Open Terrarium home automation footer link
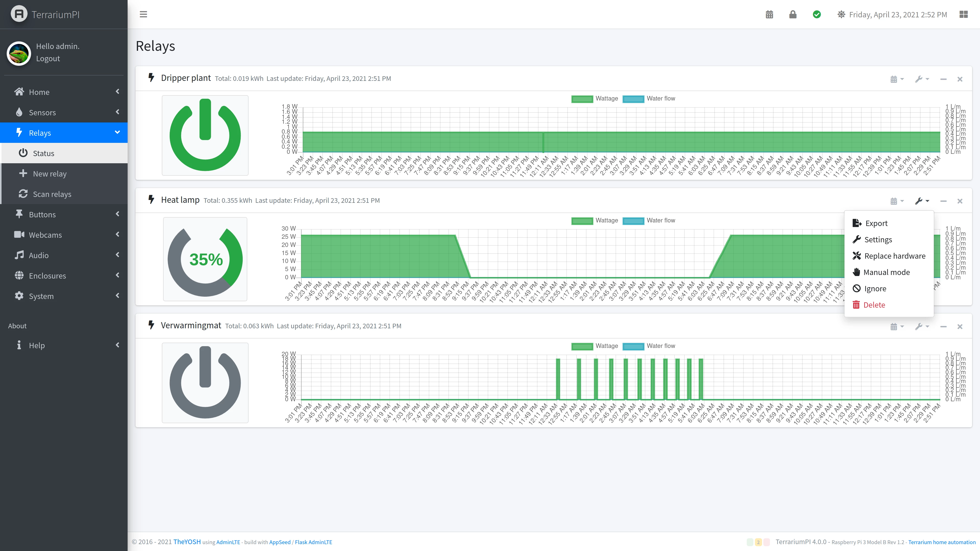 (941, 542)
